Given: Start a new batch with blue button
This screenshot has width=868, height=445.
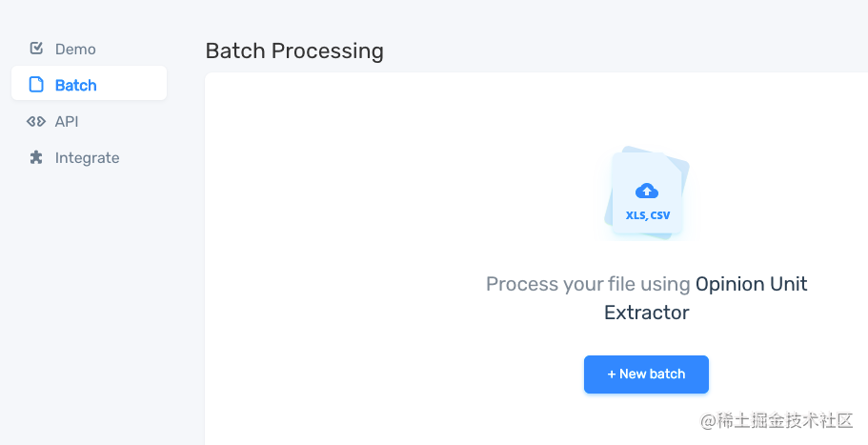Looking at the screenshot, I should tap(646, 374).
